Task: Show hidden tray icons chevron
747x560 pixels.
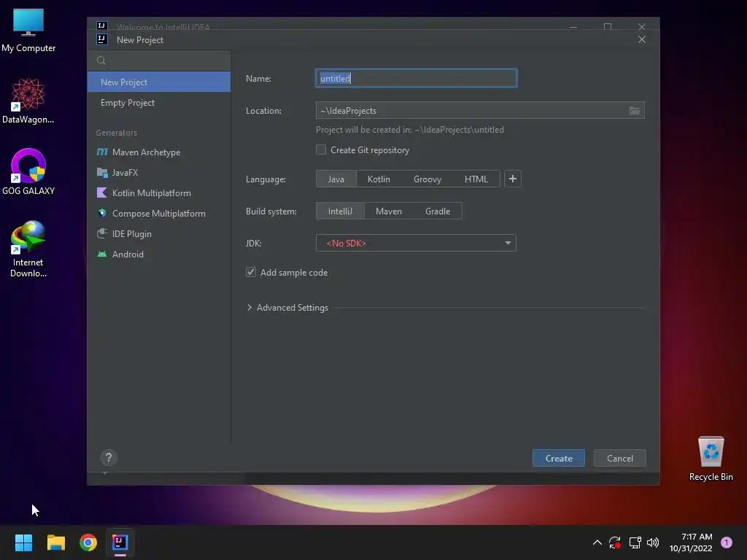Action: click(x=597, y=542)
